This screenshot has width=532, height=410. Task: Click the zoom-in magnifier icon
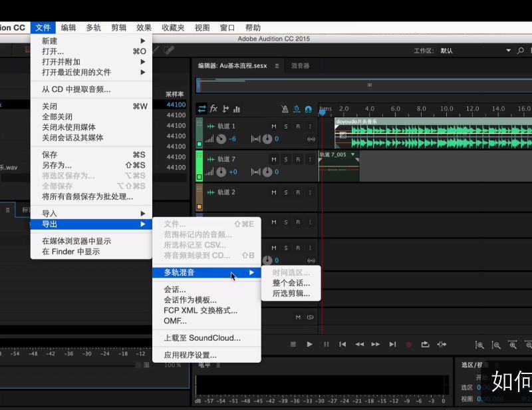click(480, 345)
